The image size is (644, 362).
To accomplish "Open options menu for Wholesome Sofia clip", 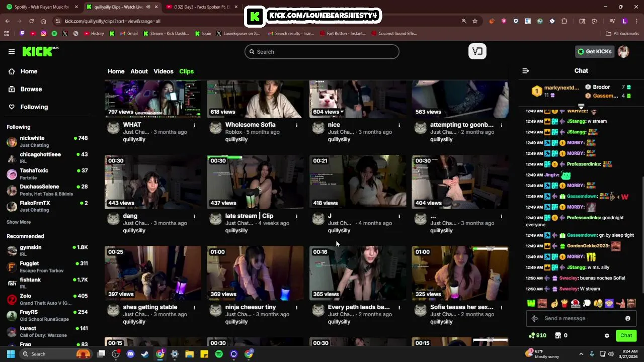I will pos(296,125).
